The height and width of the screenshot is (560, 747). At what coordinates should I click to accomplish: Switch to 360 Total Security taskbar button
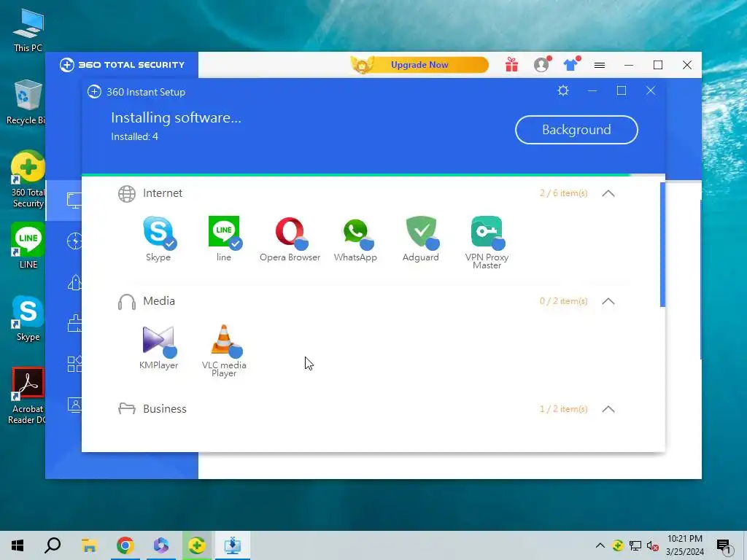tap(197, 545)
